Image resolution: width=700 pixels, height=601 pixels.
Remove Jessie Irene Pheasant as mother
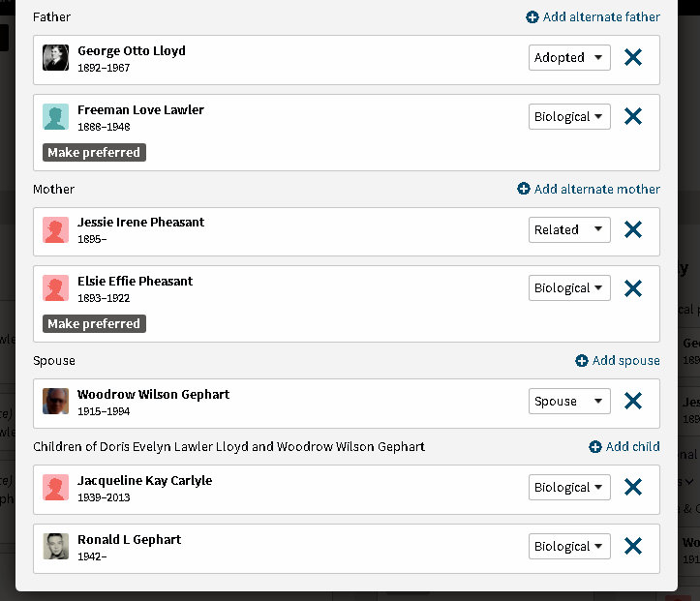[633, 230]
